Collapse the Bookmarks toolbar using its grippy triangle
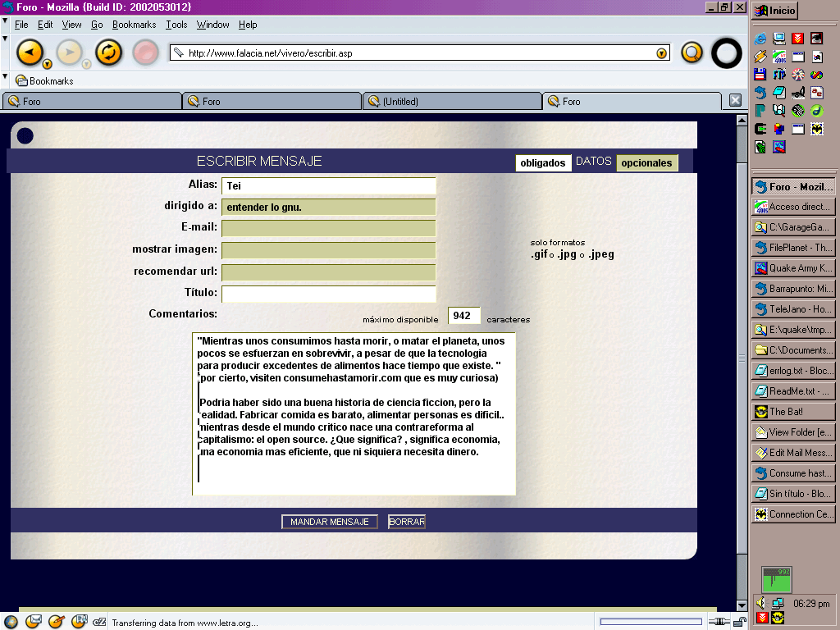This screenshot has height=630, width=840. tap(5, 76)
